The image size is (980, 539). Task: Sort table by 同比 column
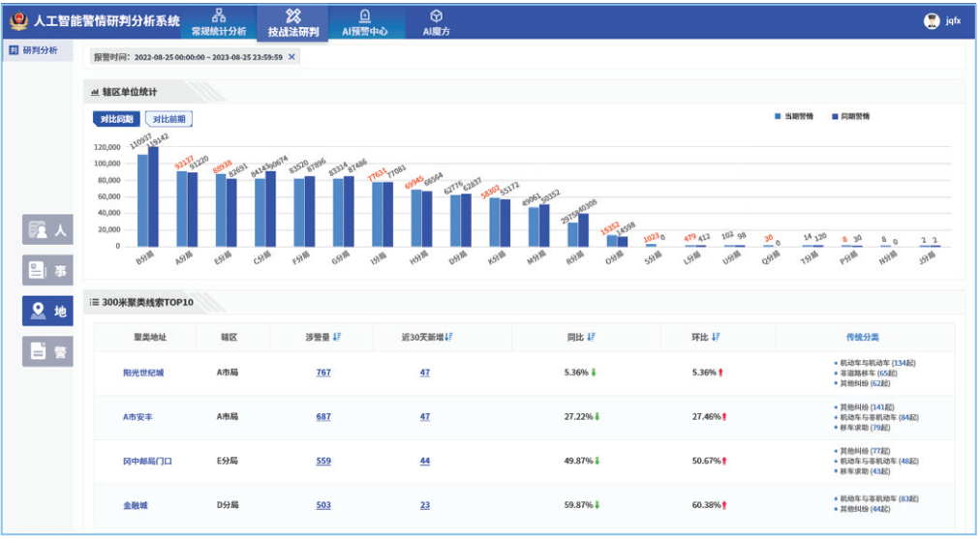[592, 337]
